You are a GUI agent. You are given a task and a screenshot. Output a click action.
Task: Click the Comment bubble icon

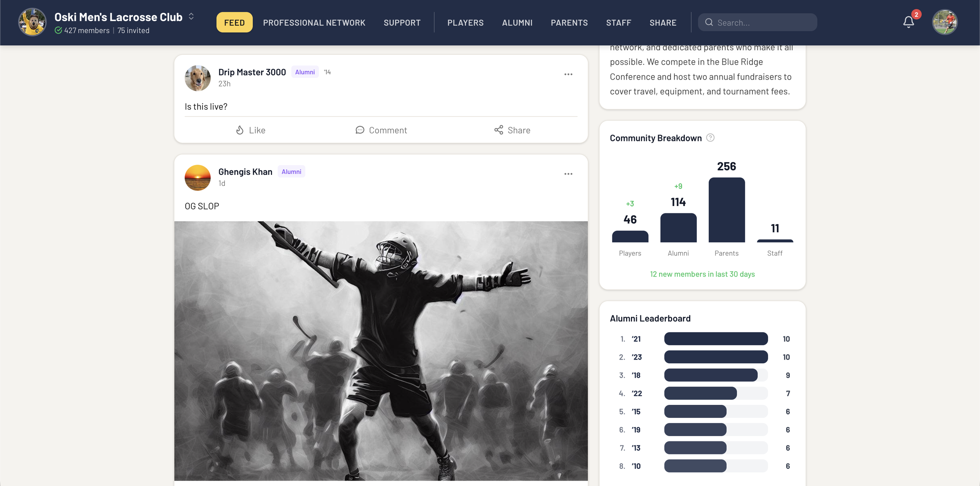point(360,130)
